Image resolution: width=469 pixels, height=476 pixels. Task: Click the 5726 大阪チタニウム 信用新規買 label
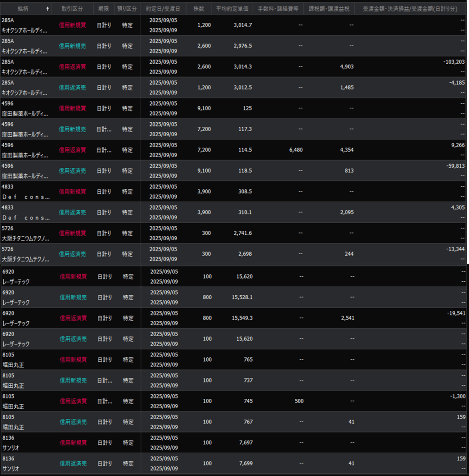[x=72, y=233]
